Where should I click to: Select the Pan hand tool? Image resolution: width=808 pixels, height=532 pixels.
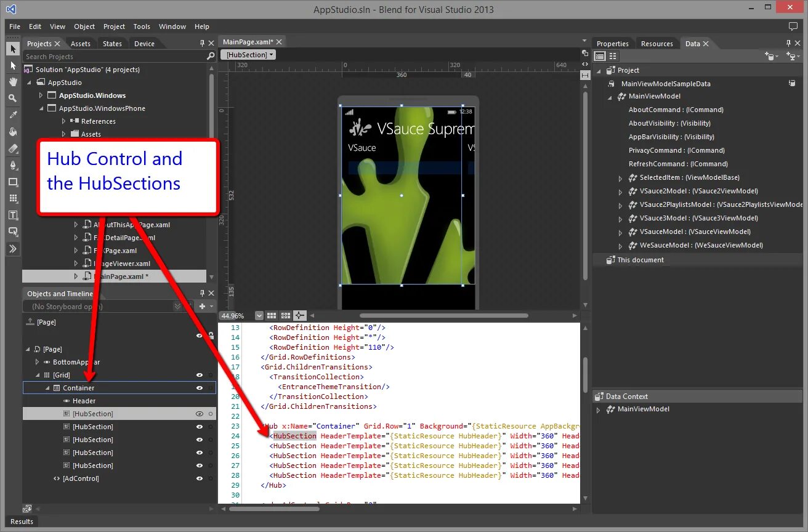[13, 82]
